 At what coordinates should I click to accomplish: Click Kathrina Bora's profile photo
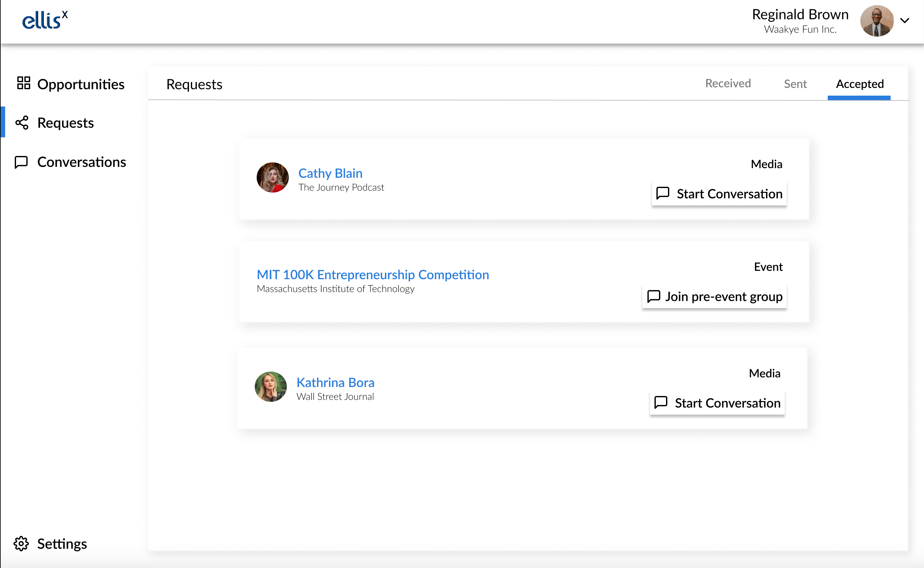point(271,387)
